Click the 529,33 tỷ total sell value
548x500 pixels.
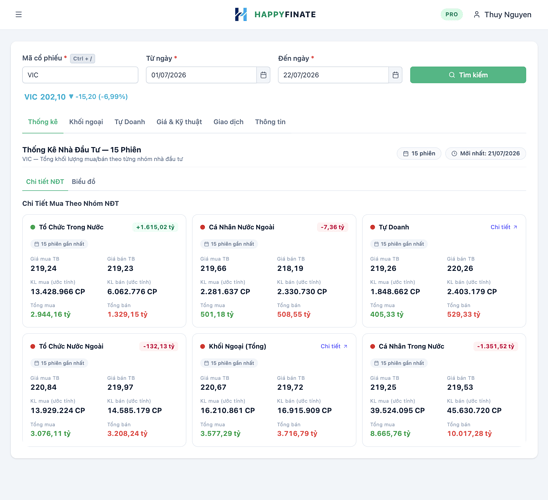click(463, 314)
